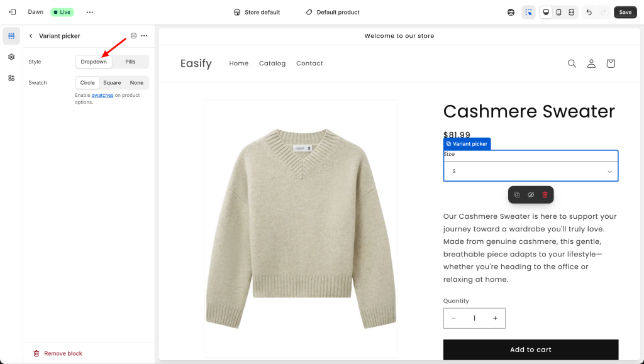Image resolution: width=644 pixels, height=364 pixels.
Task: Hide the Variant picker block
Action: point(531,195)
